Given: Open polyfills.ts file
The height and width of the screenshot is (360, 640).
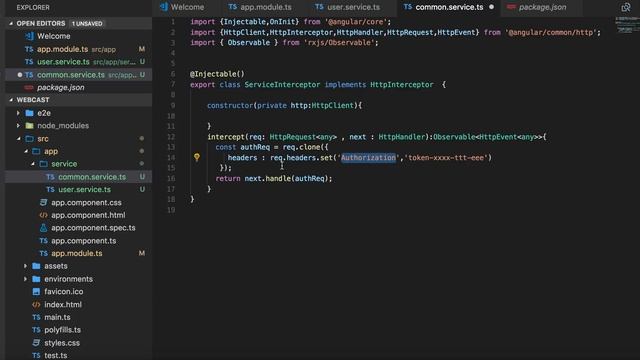Looking at the screenshot, I should click(x=78, y=330).
